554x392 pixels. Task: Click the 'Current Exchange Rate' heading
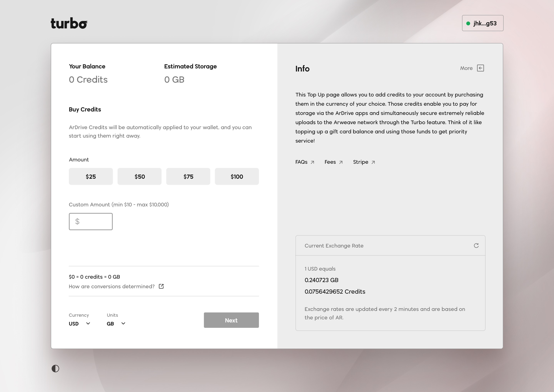334,246
